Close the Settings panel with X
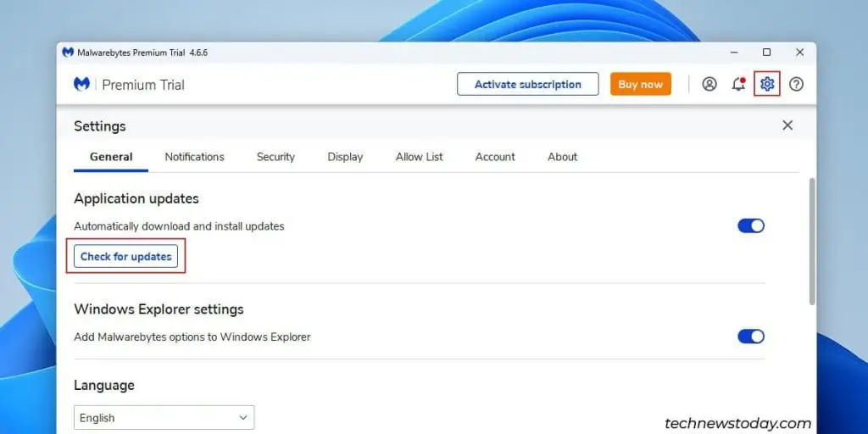The width and height of the screenshot is (868, 434). click(x=787, y=125)
